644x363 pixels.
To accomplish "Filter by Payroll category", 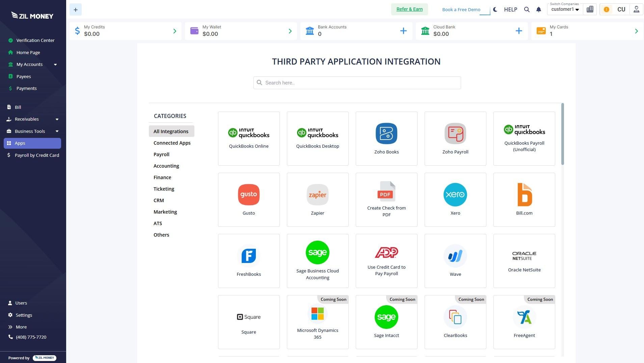I will pos(161,154).
